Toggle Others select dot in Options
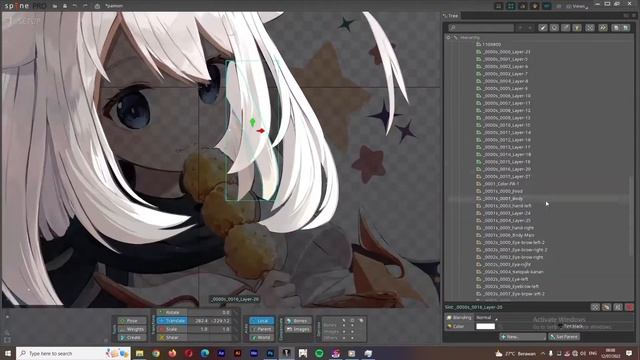This screenshot has height=360, width=640. coord(344,338)
